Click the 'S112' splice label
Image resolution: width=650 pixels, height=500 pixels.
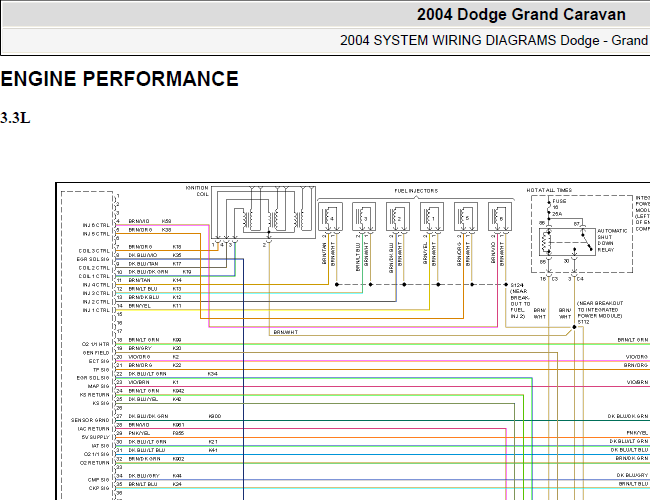click(x=583, y=322)
